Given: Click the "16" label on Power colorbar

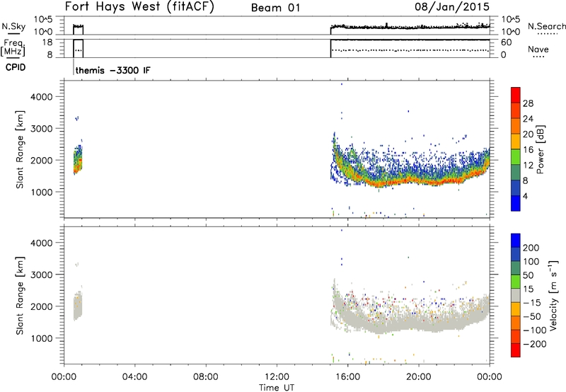Looking at the screenshot, I should point(528,150).
